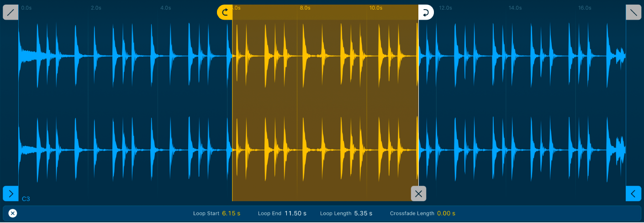The width and height of the screenshot is (644, 223).
Task: Click the 8.0s ruler mark
Action: pyautogui.click(x=305, y=8)
